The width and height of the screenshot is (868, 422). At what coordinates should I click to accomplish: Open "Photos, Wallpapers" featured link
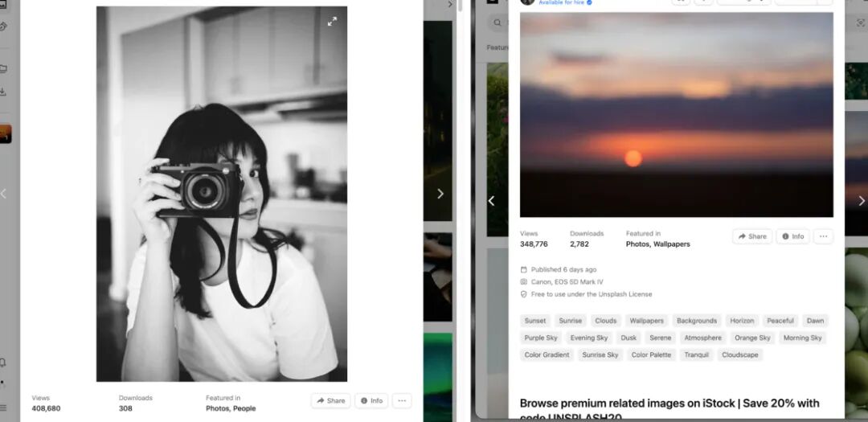658,244
